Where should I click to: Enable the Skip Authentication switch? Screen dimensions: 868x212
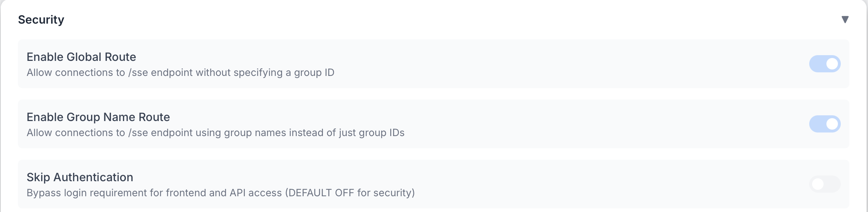825,184
